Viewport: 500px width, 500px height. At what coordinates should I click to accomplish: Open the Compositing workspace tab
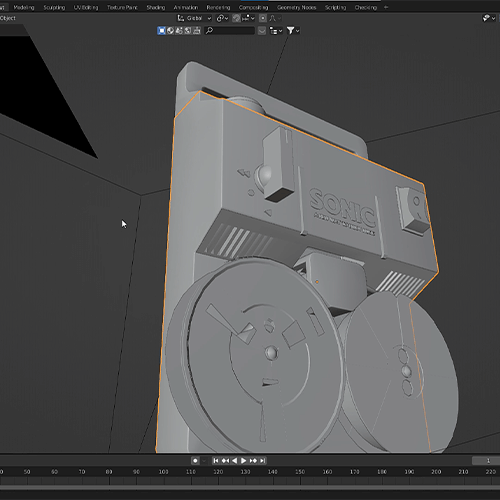253,7
